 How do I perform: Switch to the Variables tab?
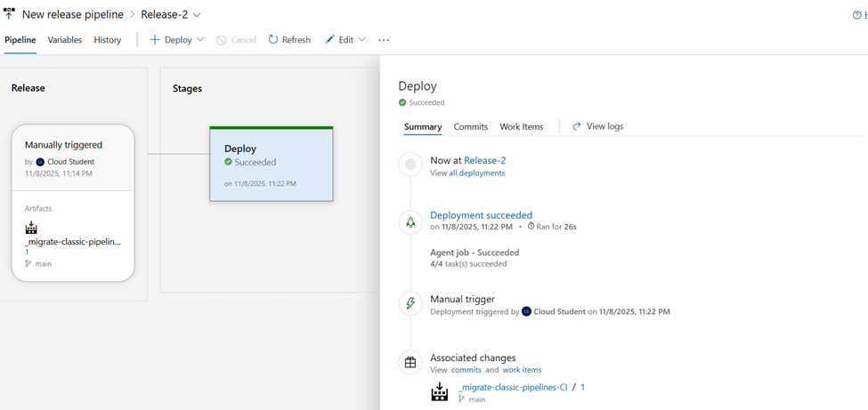[x=65, y=40]
